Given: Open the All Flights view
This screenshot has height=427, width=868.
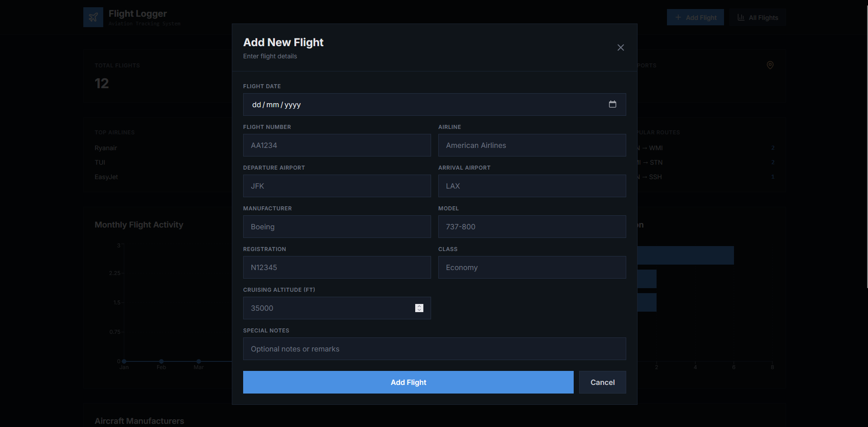Looking at the screenshot, I should [757, 17].
